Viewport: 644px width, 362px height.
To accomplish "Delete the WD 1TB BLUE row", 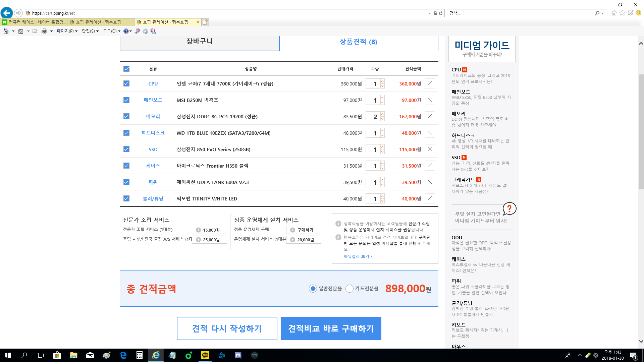I will click(430, 133).
